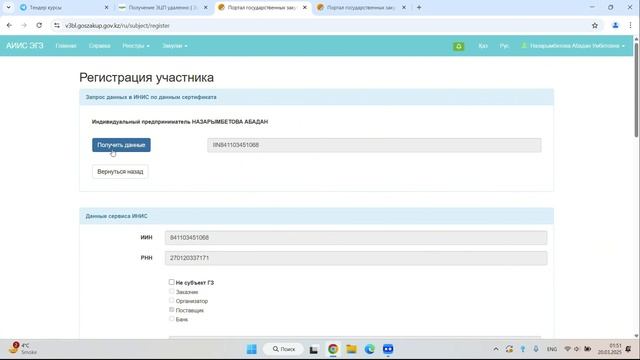Open the notifications bell in the system tray
This screenshot has width=640, height=360.
click(x=629, y=349)
